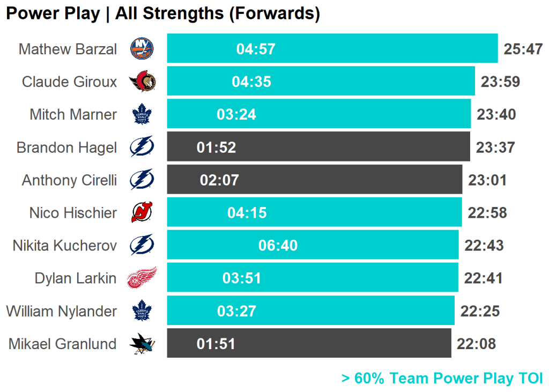This screenshot has height=392, width=549.
Task: Select the Claude Giroux player name
Action: click(69, 82)
